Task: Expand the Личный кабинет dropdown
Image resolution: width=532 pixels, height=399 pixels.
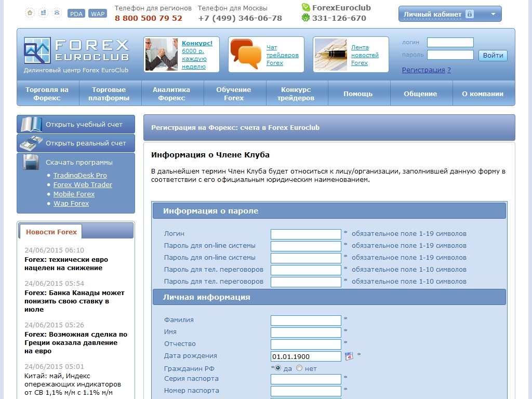Action: tap(449, 14)
